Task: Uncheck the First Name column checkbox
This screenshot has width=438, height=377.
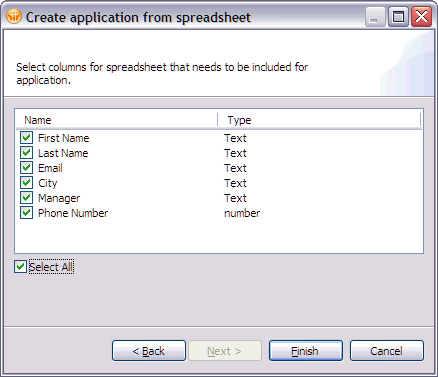Action: click(x=26, y=138)
